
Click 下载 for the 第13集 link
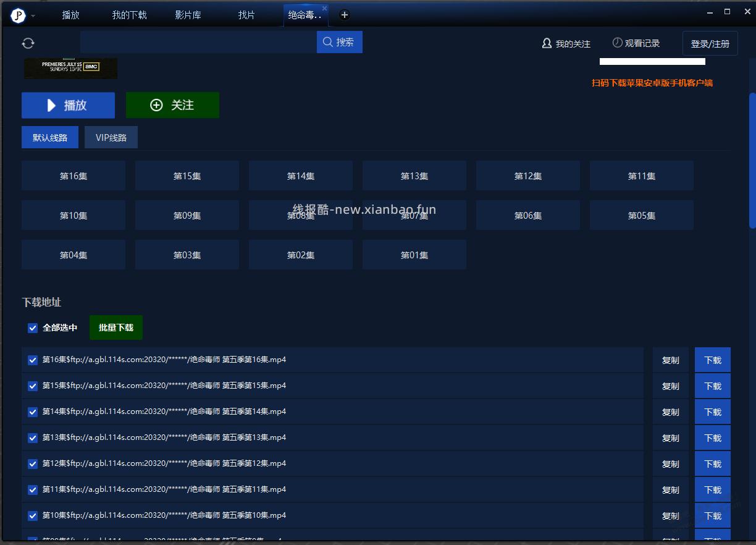tap(713, 438)
